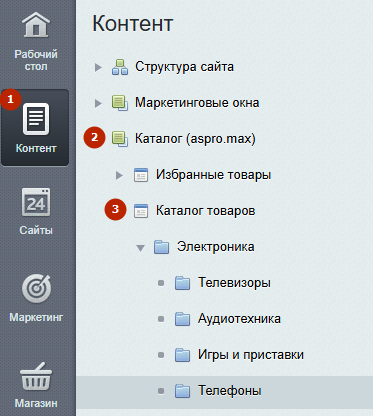Open the Телевизоры section label
Screen dimensions: 373x416
click(x=234, y=283)
